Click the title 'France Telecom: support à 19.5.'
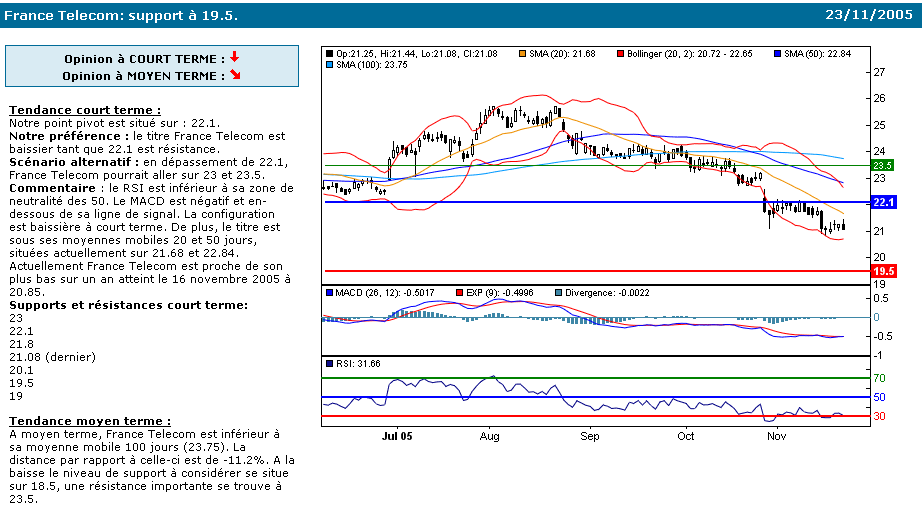 click(x=121, y=15)
